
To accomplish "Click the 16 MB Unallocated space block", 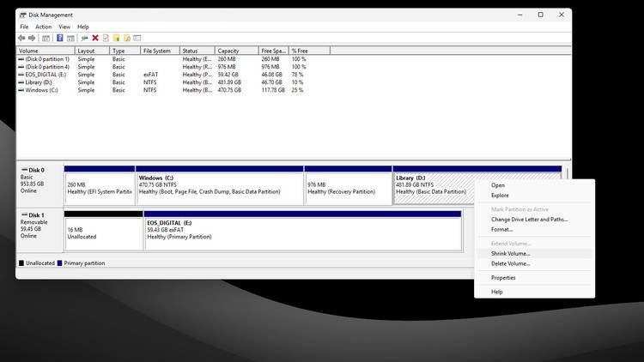I will tap(104, 233).
